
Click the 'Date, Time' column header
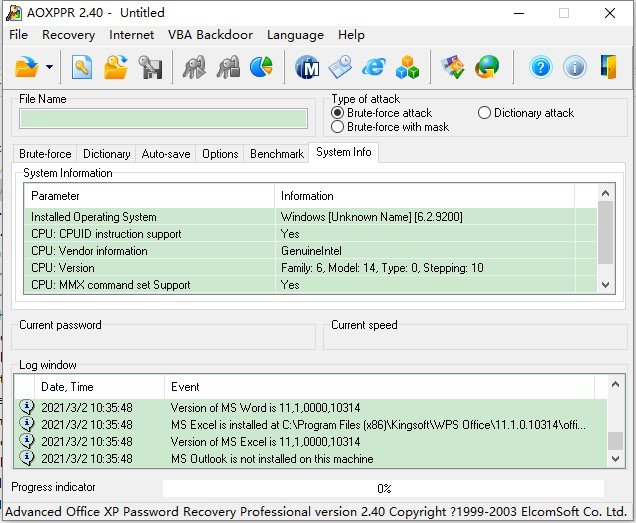point(99,387)
